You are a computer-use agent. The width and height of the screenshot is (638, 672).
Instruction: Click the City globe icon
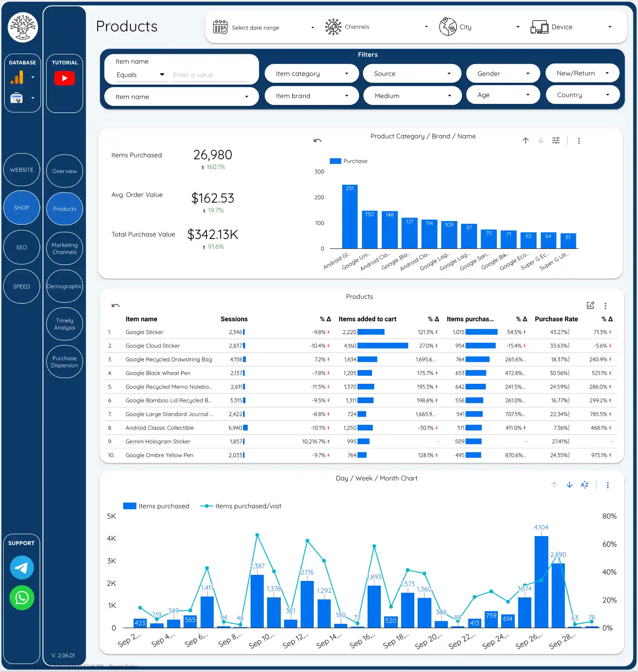pos(448,27)
